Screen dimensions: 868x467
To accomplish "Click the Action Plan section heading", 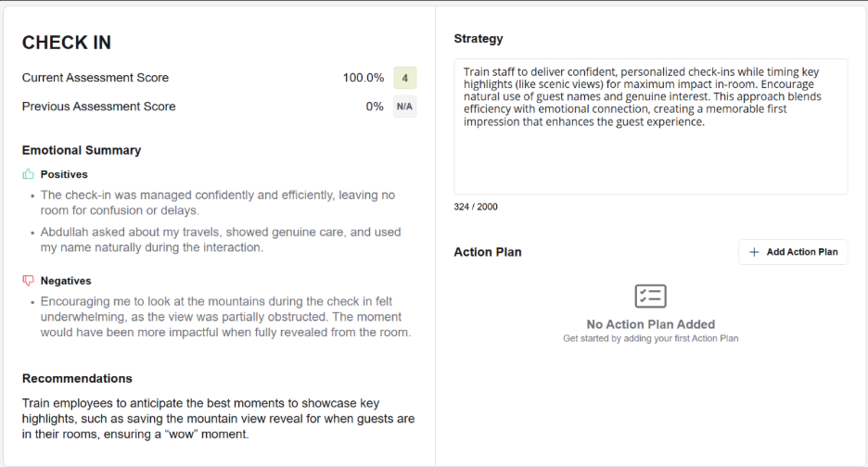I will click(x=488, y=252).
